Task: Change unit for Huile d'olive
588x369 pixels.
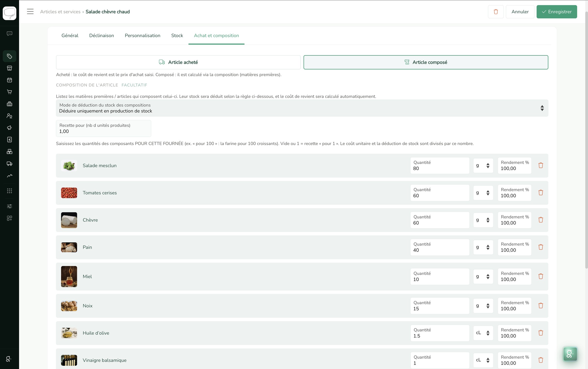Action: point(483,333)
